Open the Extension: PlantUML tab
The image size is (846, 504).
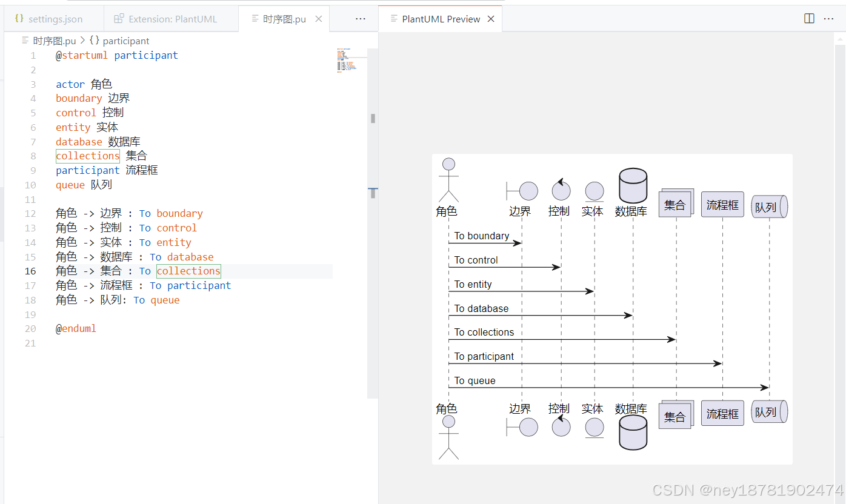(x=171, y=19)
